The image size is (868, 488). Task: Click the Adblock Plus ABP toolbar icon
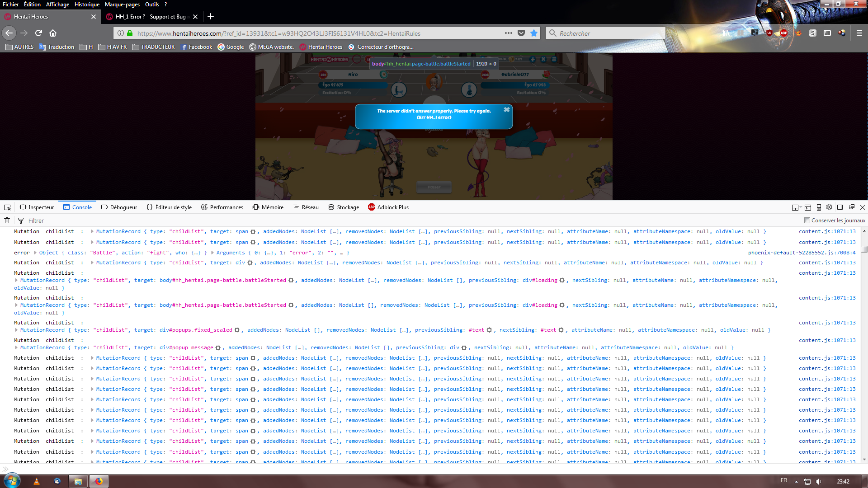(x=783, y=33)
